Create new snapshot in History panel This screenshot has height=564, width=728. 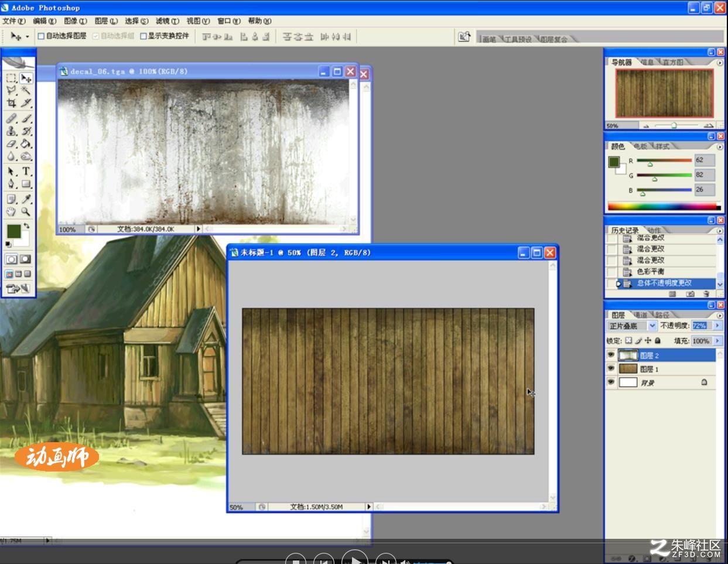(690, 294)
